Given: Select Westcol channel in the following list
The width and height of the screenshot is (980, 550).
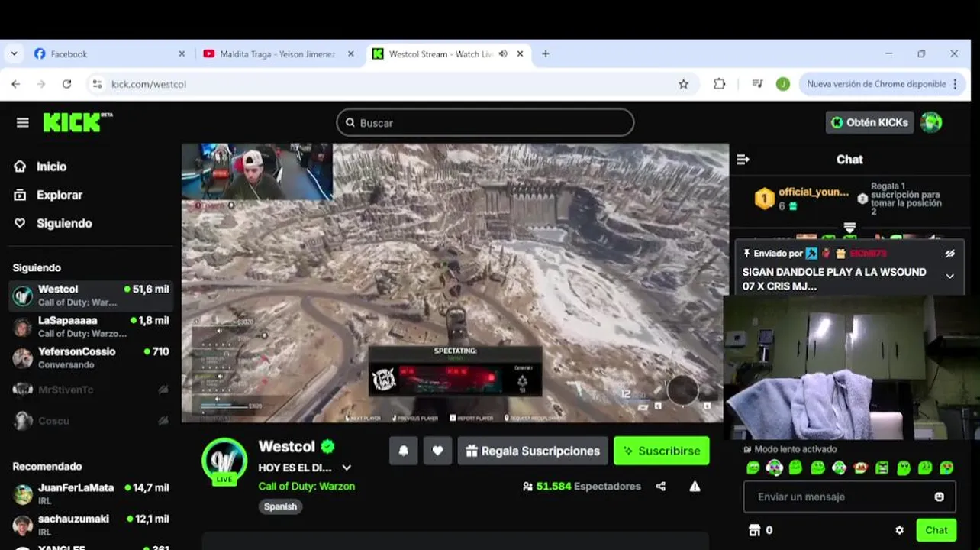Looking at the screenshot, I should tap(91, 296).
